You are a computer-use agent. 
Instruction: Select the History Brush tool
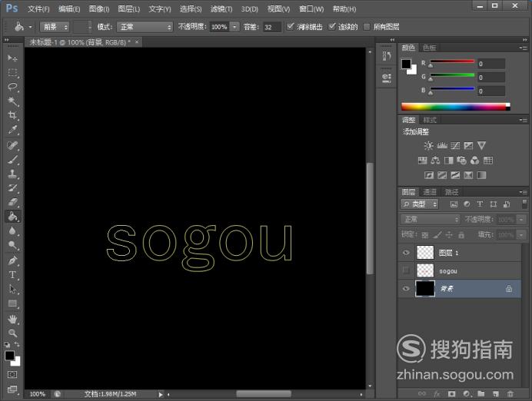(x=12, y=188)
